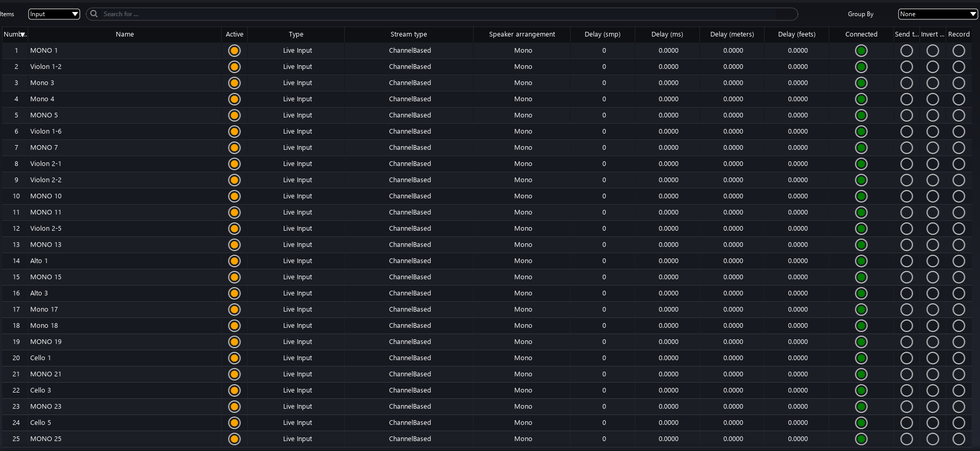Viewport: 980px width, 451px height.
Task: Disable the Active toggle for Violon 1-2
Action: pos(234,67)
